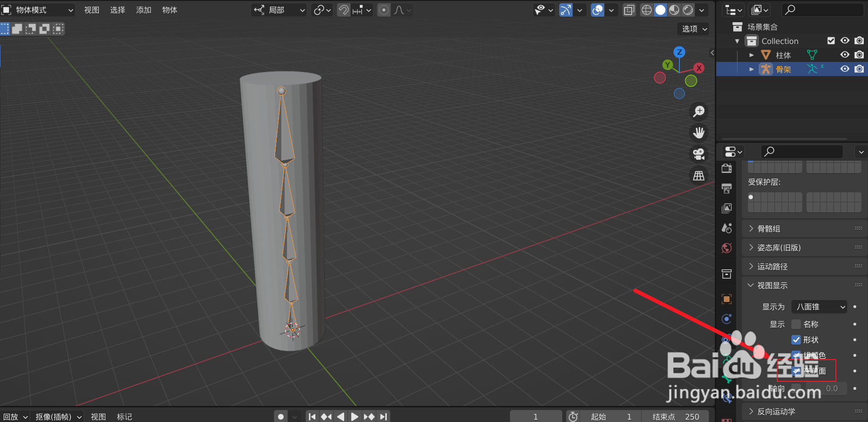
Task: Open 选项 dropdown in viewport
Action: pos(693,29)
